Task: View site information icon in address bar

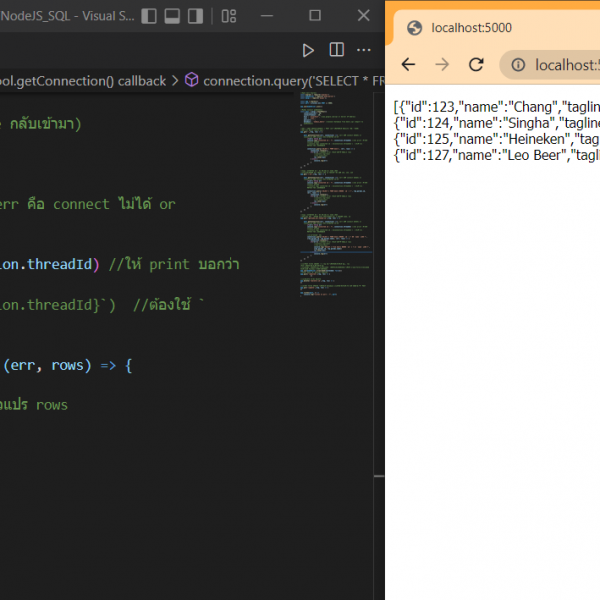Action: pos(518,65)
